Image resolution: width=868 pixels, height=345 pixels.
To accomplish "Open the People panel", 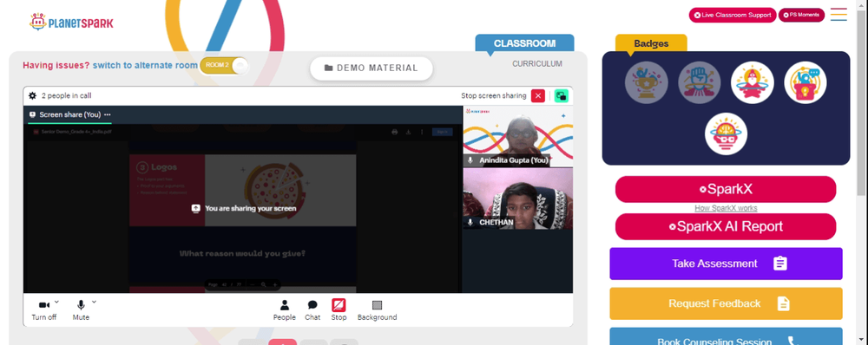I will point(284,310).
